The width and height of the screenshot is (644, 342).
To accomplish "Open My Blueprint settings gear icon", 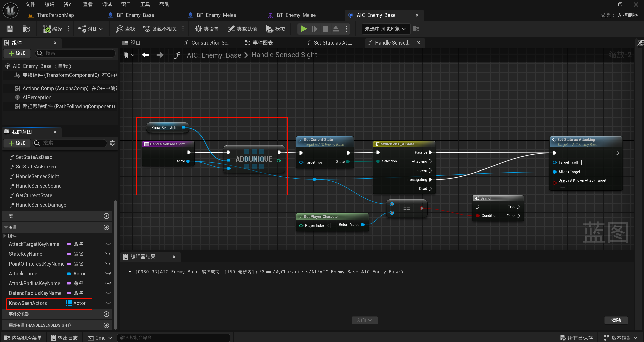I will (112, 143).
